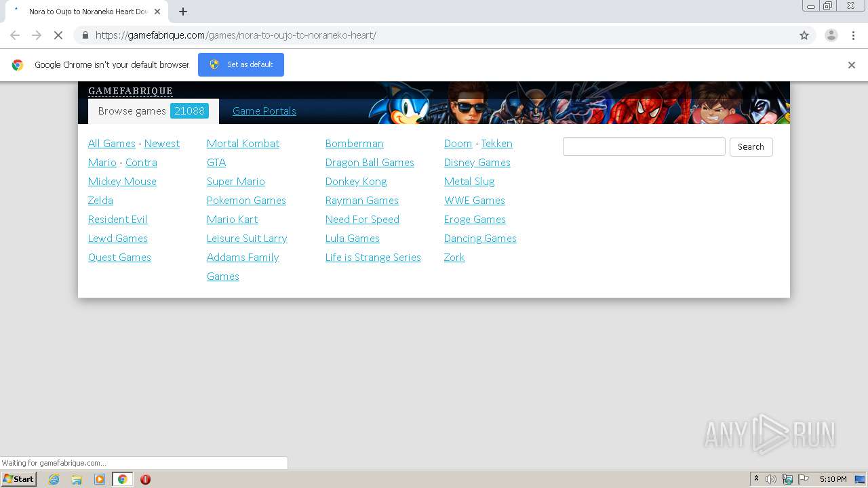Open the Donkey Kong link
868x488 pixels.
[356, 182]
